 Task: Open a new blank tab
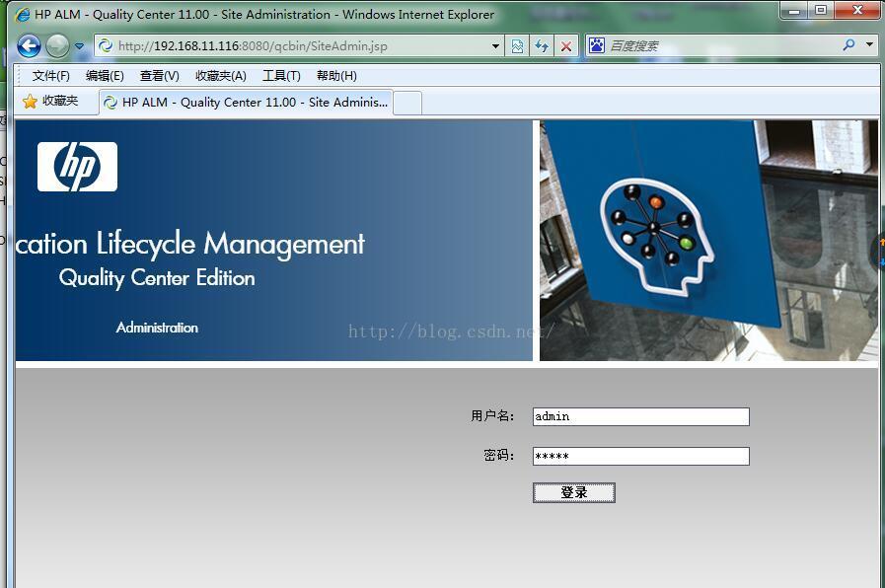407,104
